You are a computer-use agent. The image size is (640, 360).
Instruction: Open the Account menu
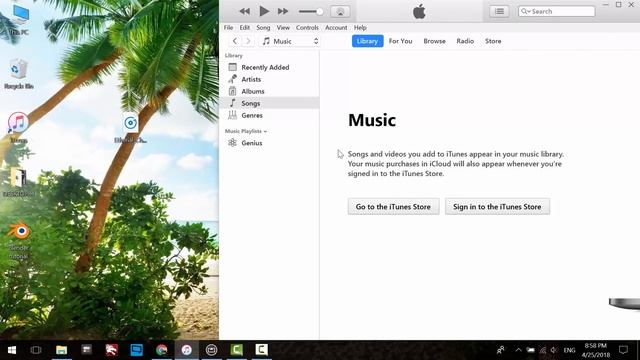click(x=336, y=28)
